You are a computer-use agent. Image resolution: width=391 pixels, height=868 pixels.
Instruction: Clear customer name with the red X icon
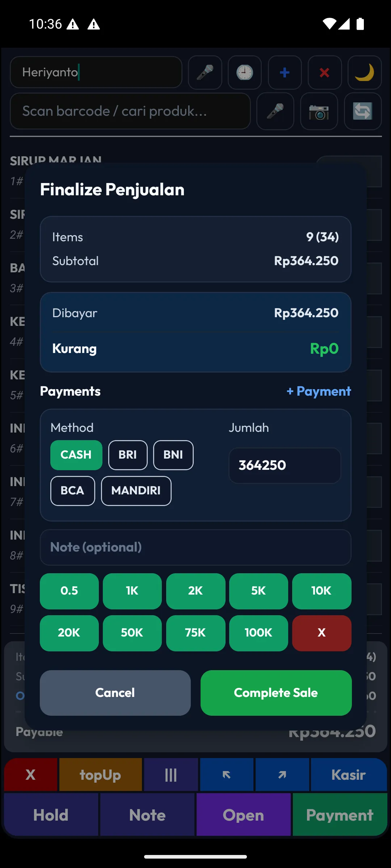pos(324,72)
